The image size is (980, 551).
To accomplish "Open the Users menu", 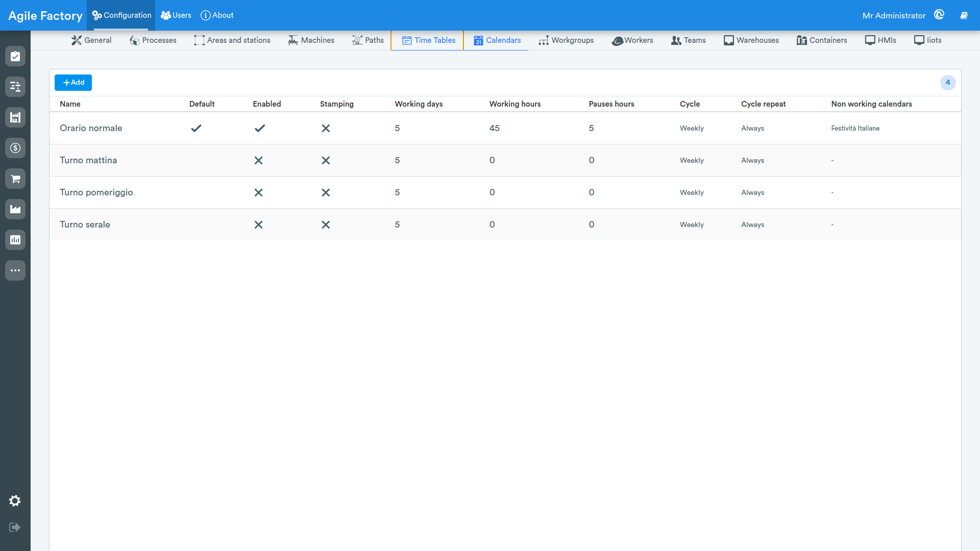I will coord(176,15).
